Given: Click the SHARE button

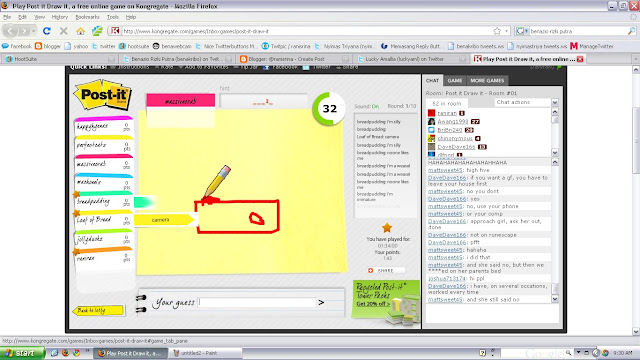Looking at the screenshot, I should point(385,271).
